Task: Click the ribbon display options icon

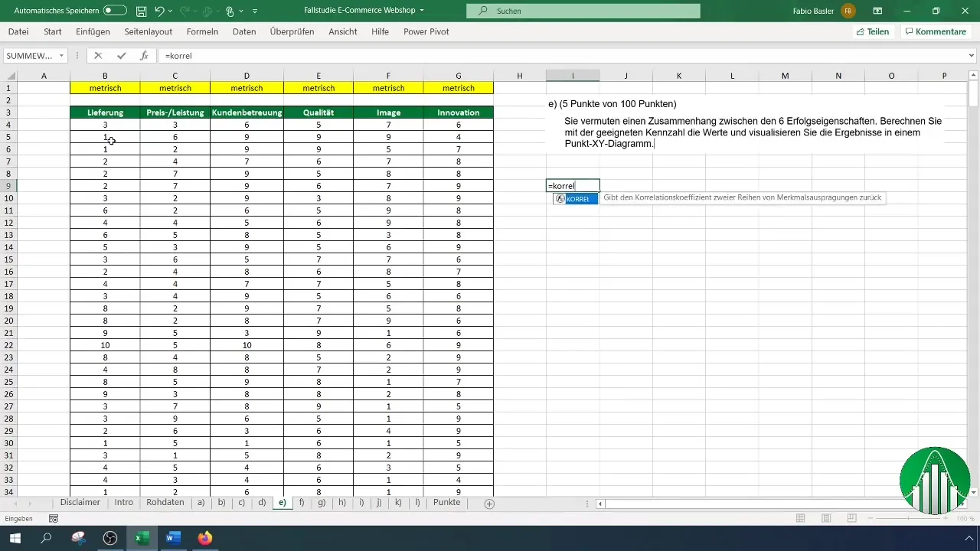Action: [x=877, y=11]
